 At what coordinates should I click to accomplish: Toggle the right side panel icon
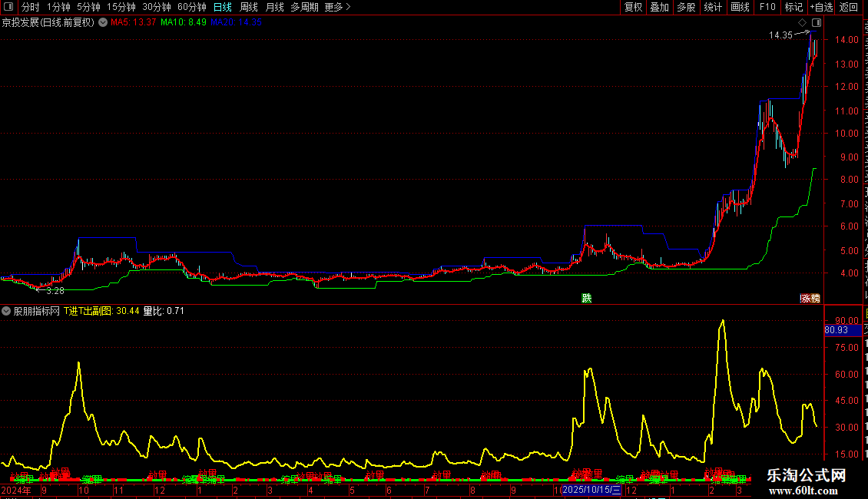click(817, 23)
